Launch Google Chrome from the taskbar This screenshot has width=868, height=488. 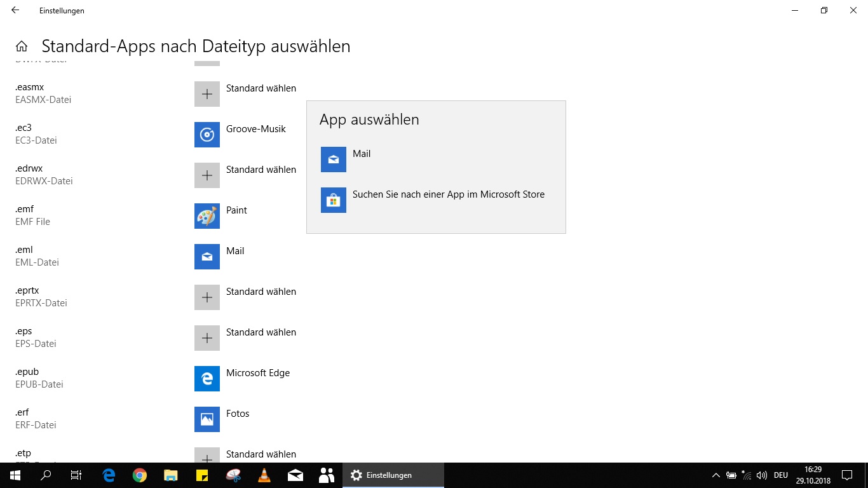pyautogui.click(x=140, y=475)
